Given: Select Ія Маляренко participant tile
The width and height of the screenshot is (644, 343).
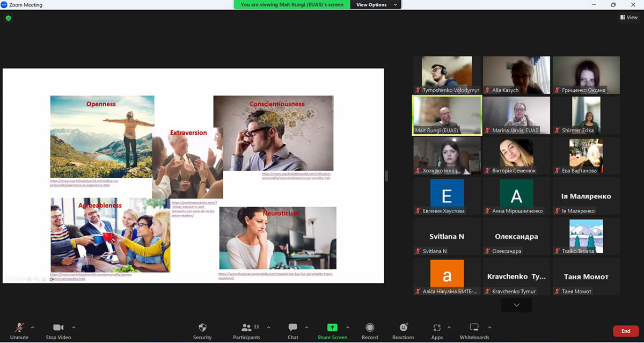Looking at the screenshot, I should pyautogui.click(x=586, y=196).
